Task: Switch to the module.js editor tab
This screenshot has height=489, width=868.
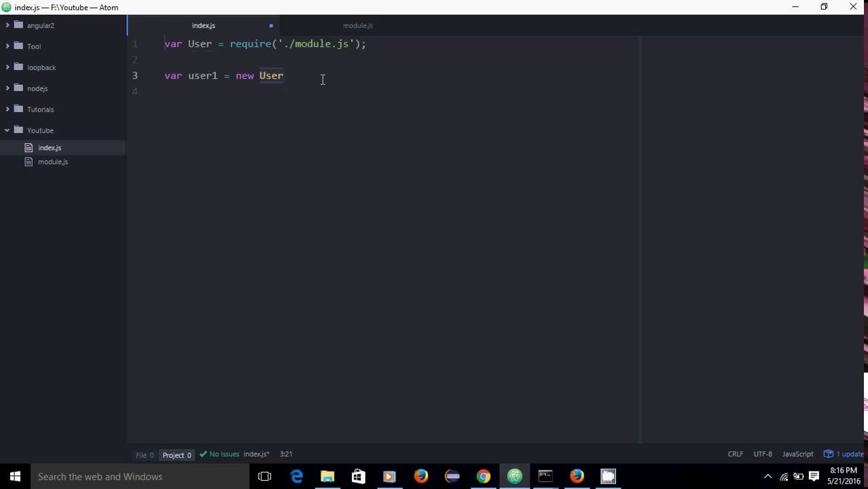Action: pyautogui.click(x=358, y=25)
